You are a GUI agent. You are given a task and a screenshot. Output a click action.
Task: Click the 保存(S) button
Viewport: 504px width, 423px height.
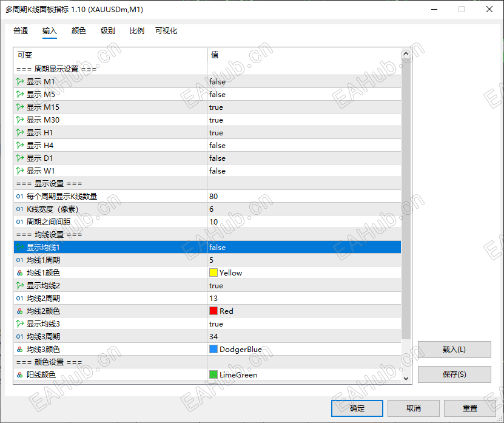[x=454, y=374]
